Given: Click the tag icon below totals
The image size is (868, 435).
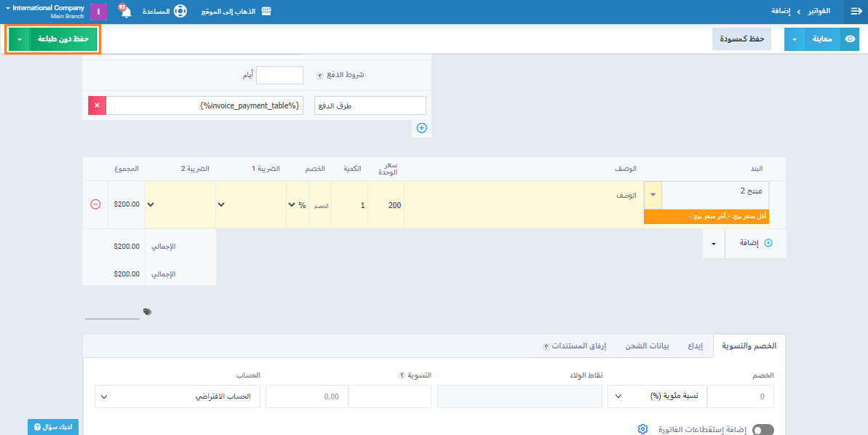Looking at the screenshot, I should point(148,311).
